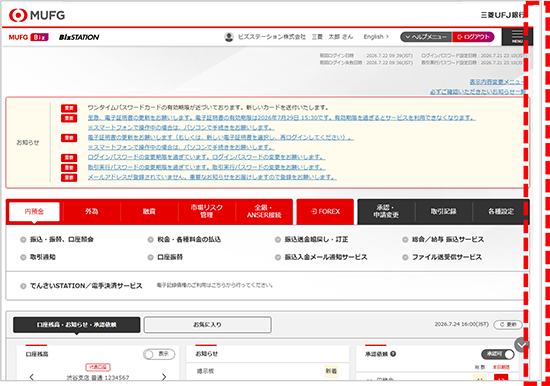
Task: Open 税金・各種料金の払込 link
Action: click(189, 239)
